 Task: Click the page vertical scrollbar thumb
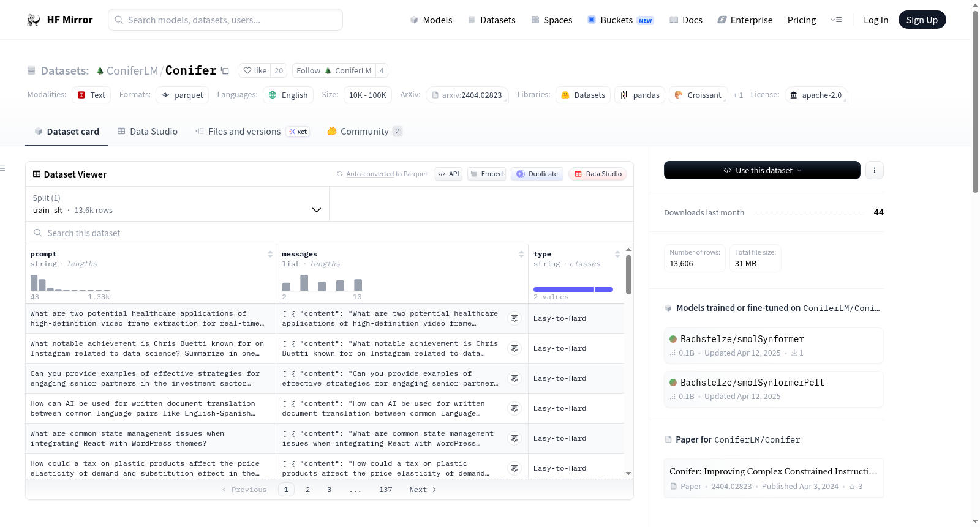click(x=975, y=101)
